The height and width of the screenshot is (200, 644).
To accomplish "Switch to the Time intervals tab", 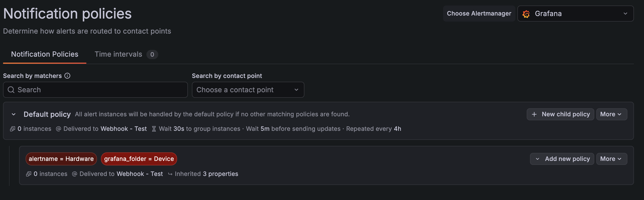I will tap(118, 54).
